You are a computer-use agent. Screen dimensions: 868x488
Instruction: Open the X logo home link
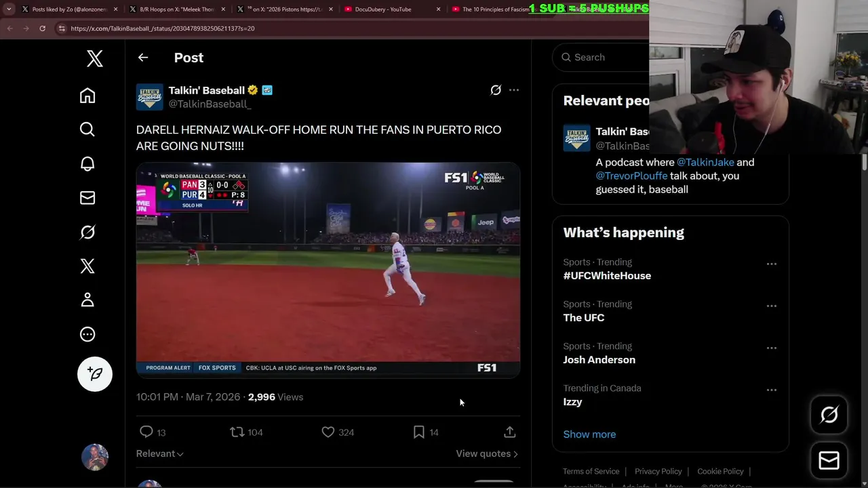(95, 58)
